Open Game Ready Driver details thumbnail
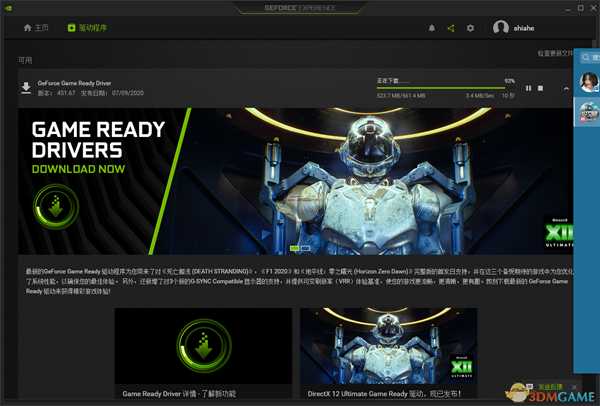Viewport: 600px width, 406px height. [203, 347]
